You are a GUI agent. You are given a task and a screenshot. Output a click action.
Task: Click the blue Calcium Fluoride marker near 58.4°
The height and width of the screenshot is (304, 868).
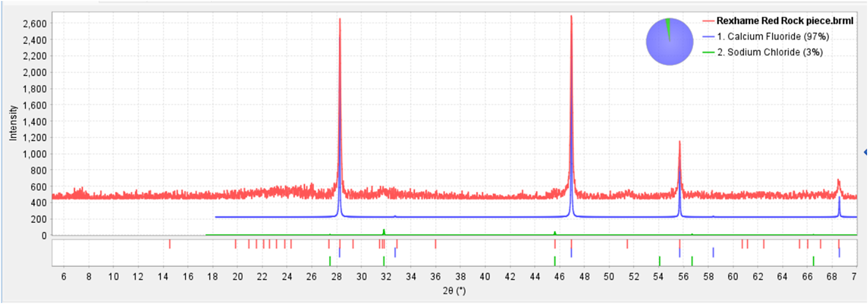click(713, 252)
